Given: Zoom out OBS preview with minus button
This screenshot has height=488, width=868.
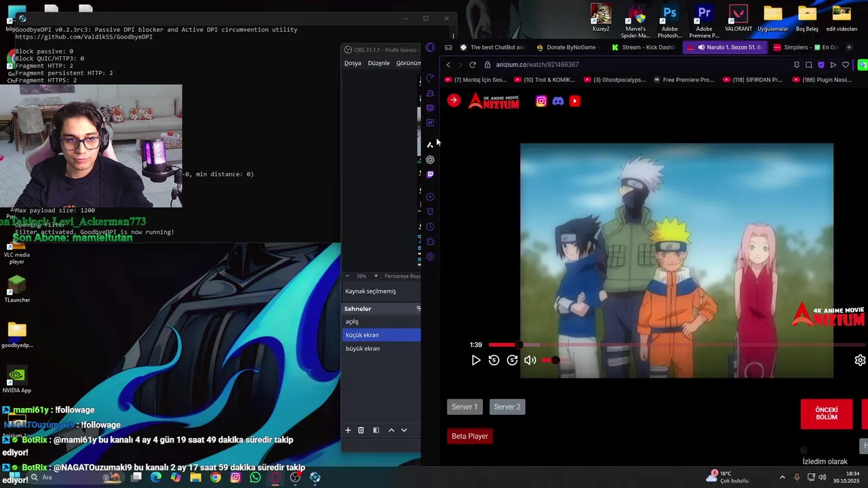Looking at the screenshot, I should tap(347, 276).
